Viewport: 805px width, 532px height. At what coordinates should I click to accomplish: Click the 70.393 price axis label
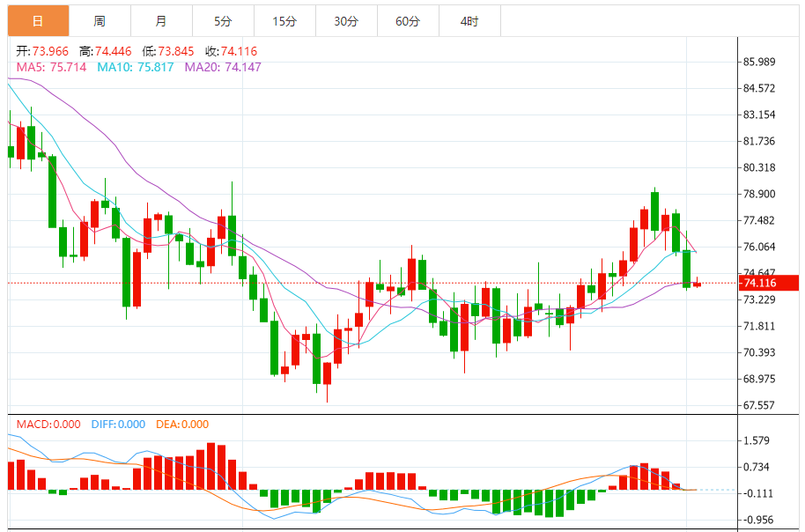pyautogui.click(x=759, y=353)
